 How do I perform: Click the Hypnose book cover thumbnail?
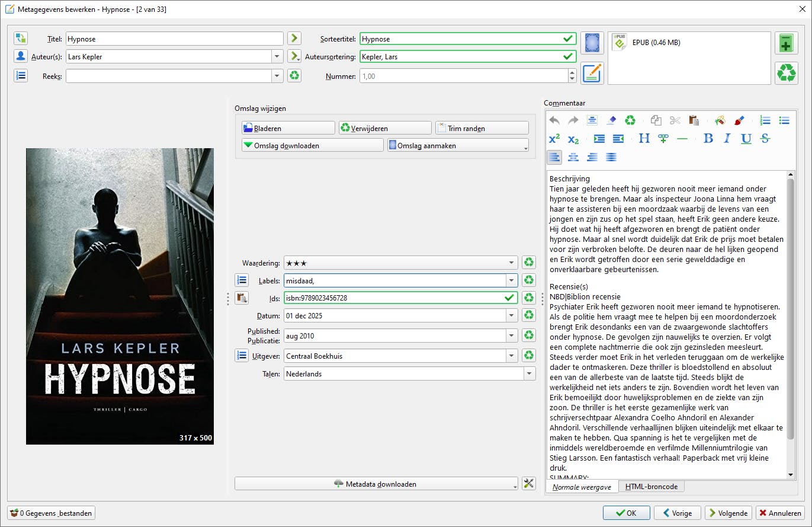[120, 296]
